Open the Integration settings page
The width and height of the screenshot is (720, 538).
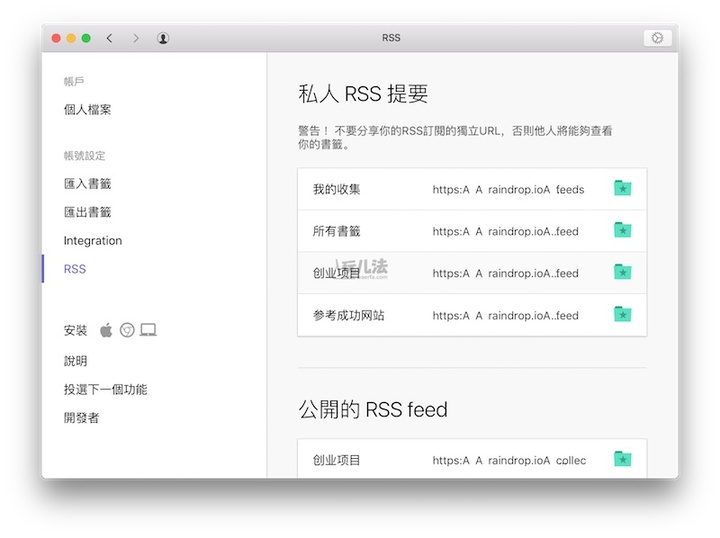pos(93,241)
